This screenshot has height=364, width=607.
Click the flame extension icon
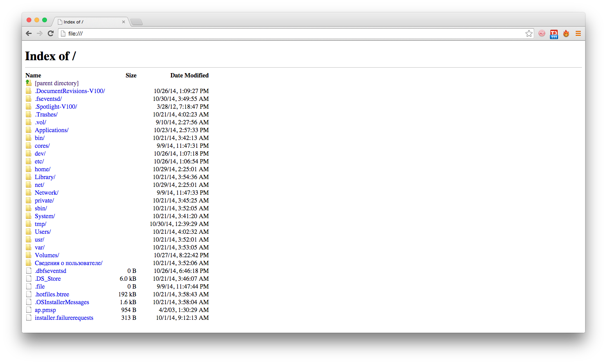coord(566,34)
